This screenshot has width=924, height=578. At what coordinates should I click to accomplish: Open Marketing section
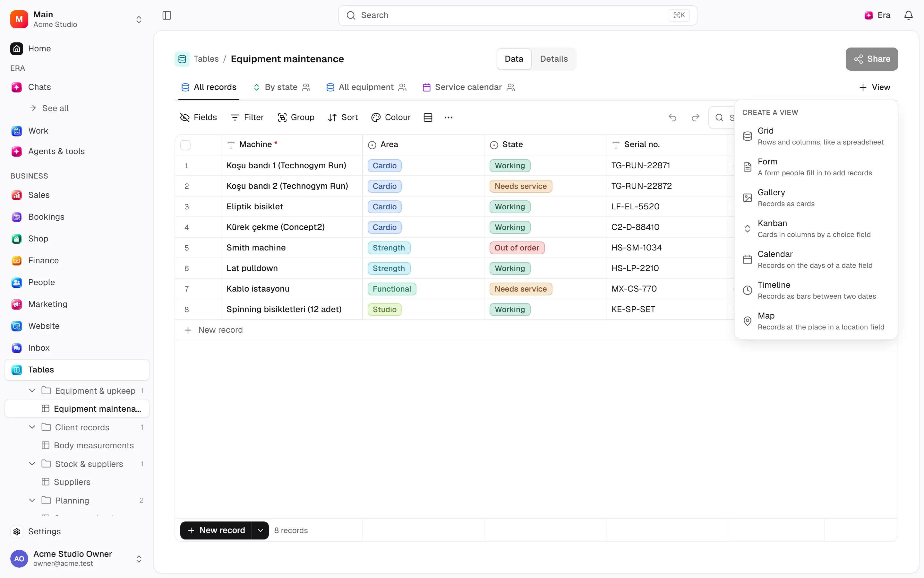pos(77,304)
